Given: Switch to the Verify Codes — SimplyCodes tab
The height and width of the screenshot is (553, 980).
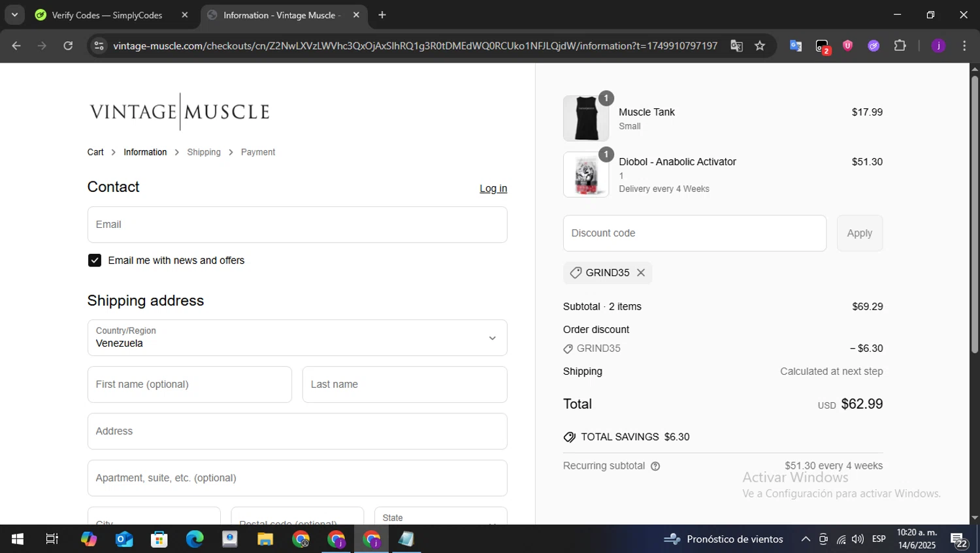Looking at the screenshot, I should [107, 15].
